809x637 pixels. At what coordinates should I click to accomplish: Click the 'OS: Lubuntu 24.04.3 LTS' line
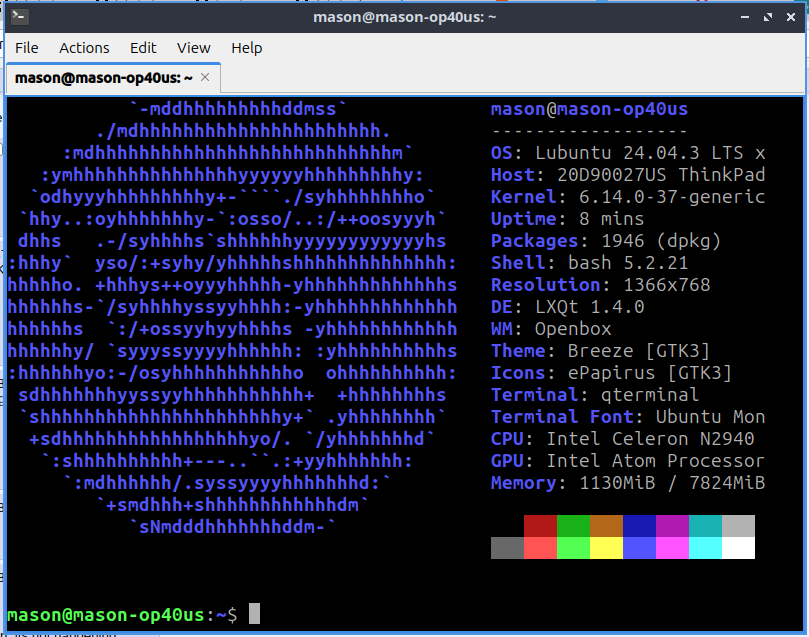pyautogui.click(x=628, y=153)
